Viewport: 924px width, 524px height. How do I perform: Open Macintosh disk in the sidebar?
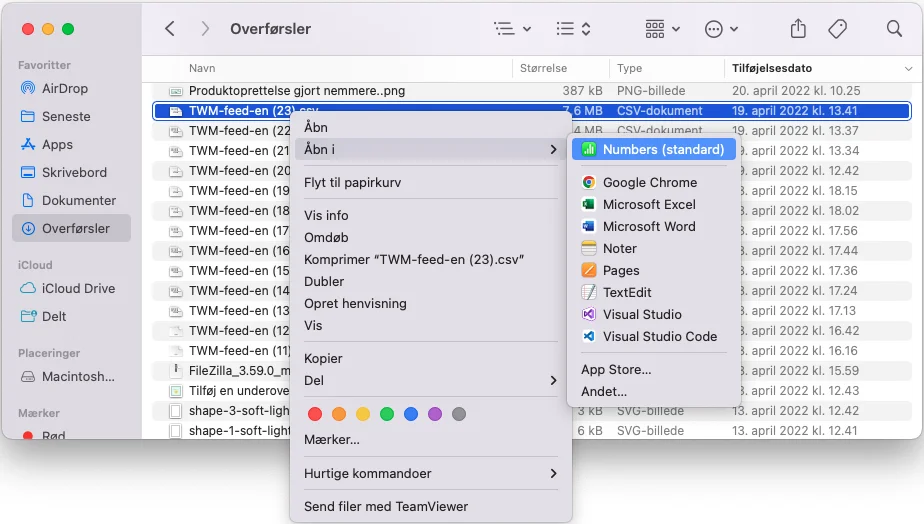tap(71, 376)
